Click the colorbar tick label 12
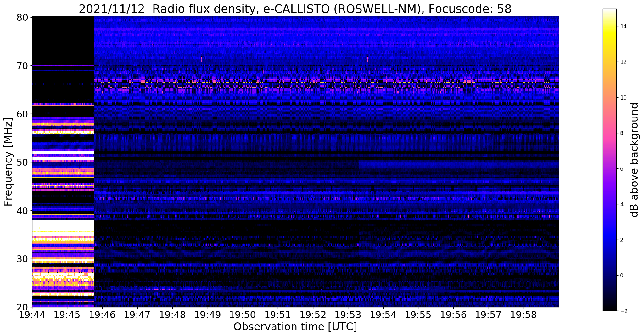 pos(623,62)
